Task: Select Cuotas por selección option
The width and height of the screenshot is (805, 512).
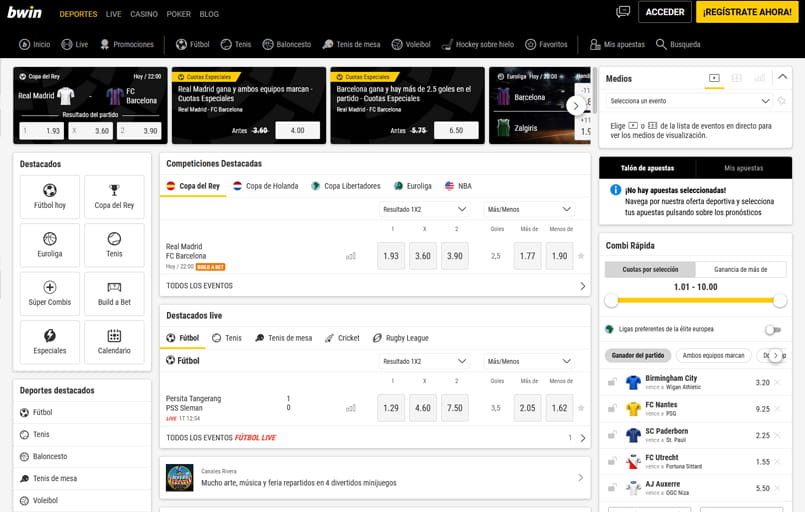Action: point(650,269)
